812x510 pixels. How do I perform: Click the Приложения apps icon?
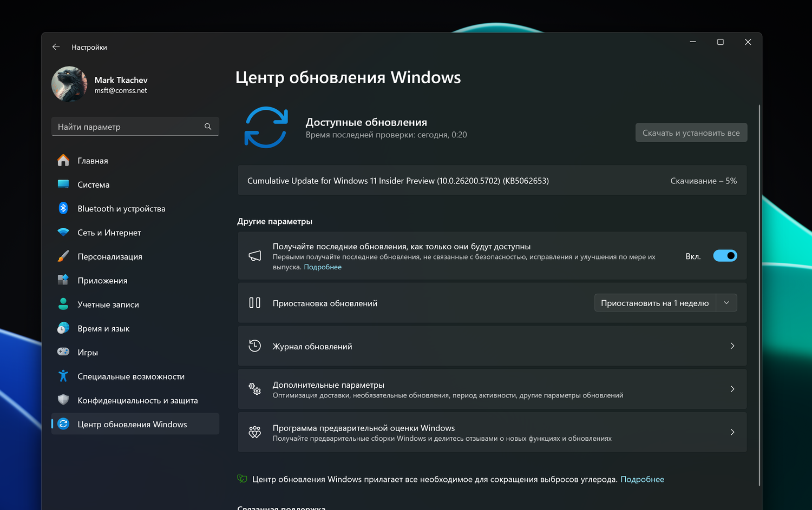63,280
